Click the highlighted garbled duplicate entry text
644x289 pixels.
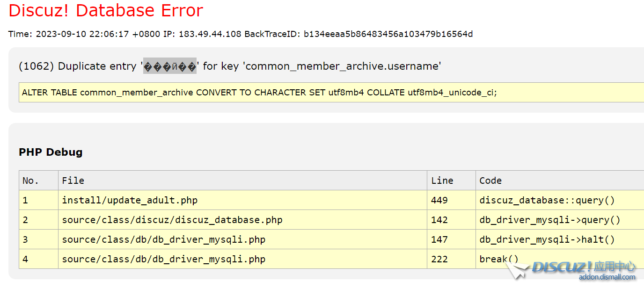(170, 66)
